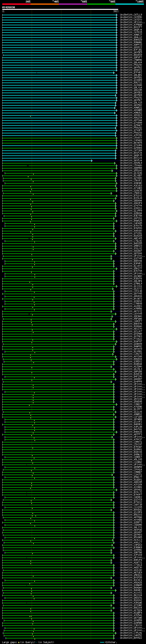146x644 pixels.
Task: Click the query end position 392
Action: click(x=115, y=11)
